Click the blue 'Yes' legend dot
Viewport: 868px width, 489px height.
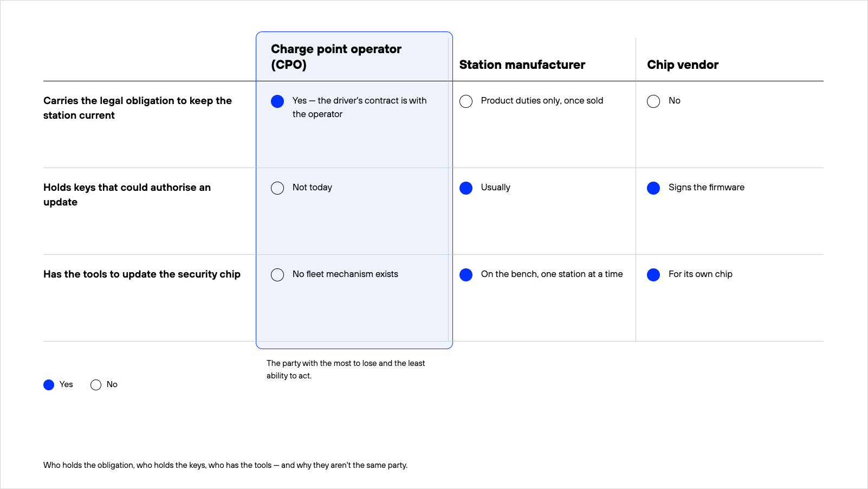click(x=49, y=385)
